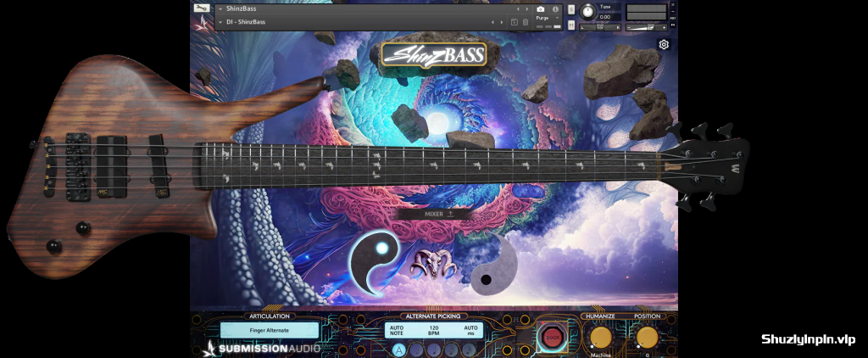Toggle the PV button in header
The height and width of the screenshot is (358, 868).
pos(672,25)
